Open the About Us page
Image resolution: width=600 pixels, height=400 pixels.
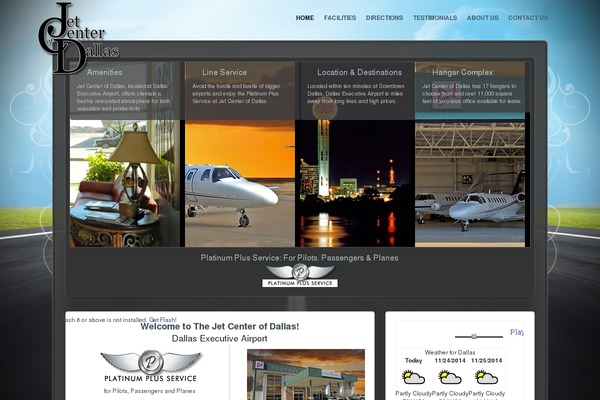(483, 18)
